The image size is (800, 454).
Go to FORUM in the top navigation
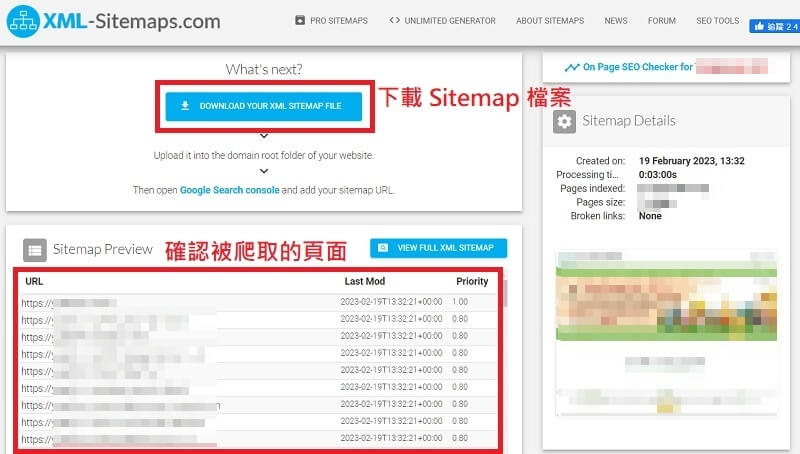point(662,21)
